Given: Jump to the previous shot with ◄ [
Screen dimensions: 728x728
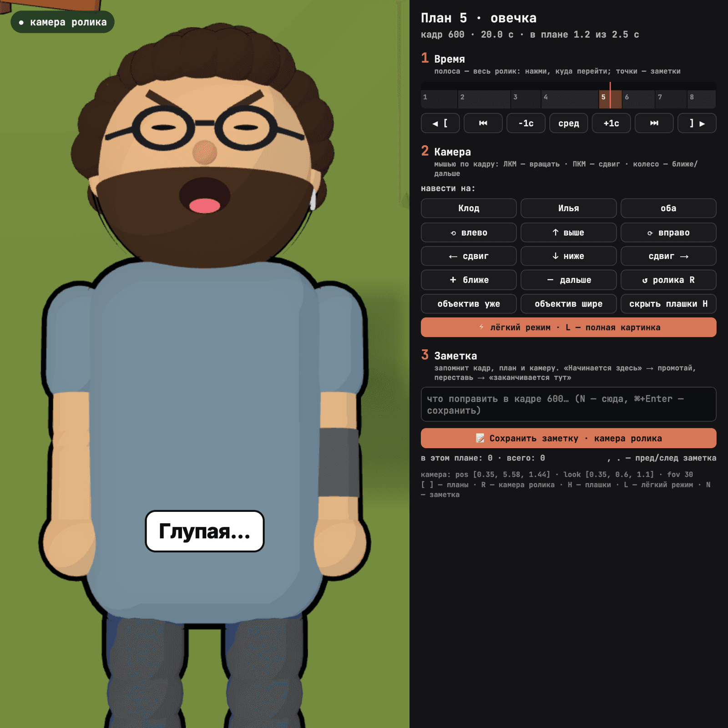Looking at the screenshot, I should pyautogui.click(x=440, y=123).
